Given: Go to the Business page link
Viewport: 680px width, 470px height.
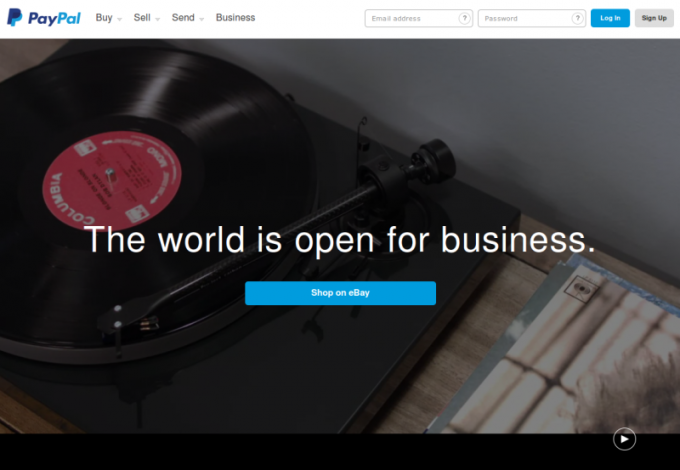Looking at the screenshot, I should [x=235, y=18].
